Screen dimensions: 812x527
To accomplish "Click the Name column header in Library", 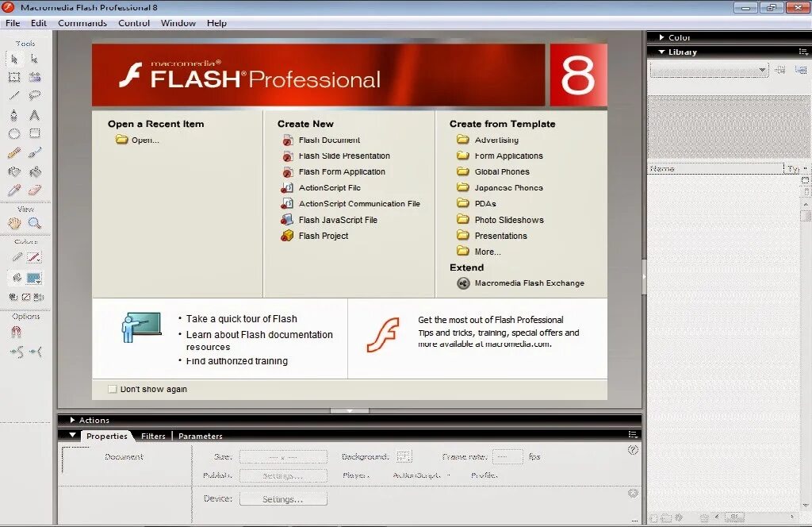I will tap(716, 168).
